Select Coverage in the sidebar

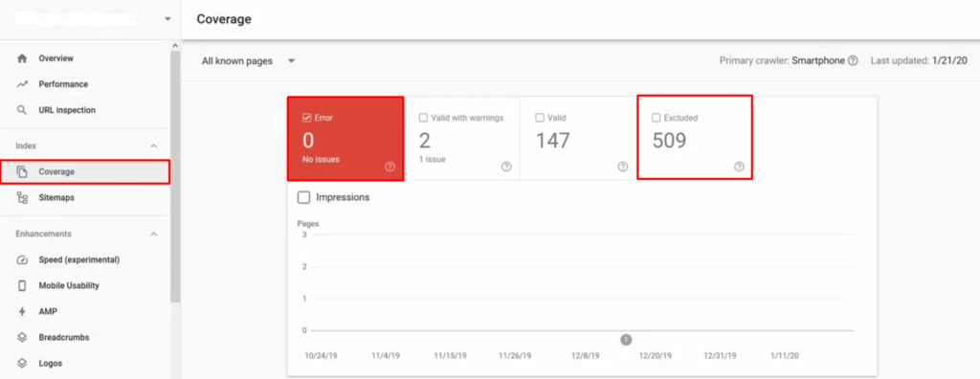85,171
